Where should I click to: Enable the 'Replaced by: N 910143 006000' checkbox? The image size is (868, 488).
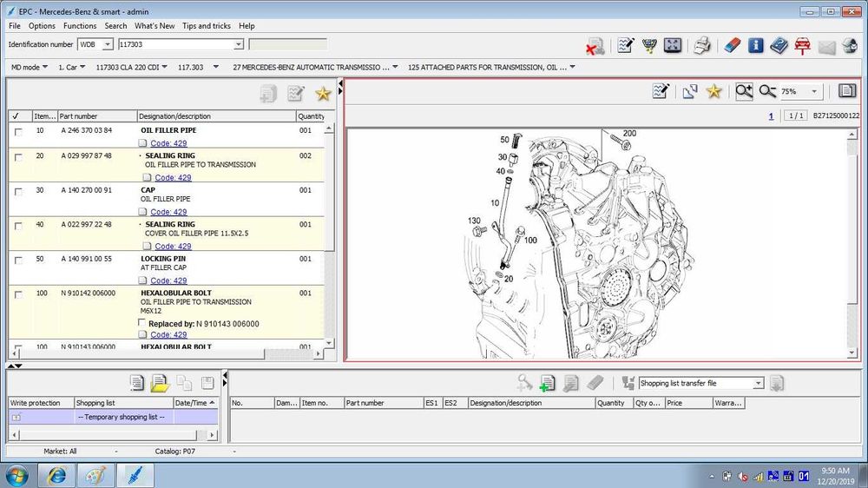tap(142, 324)
